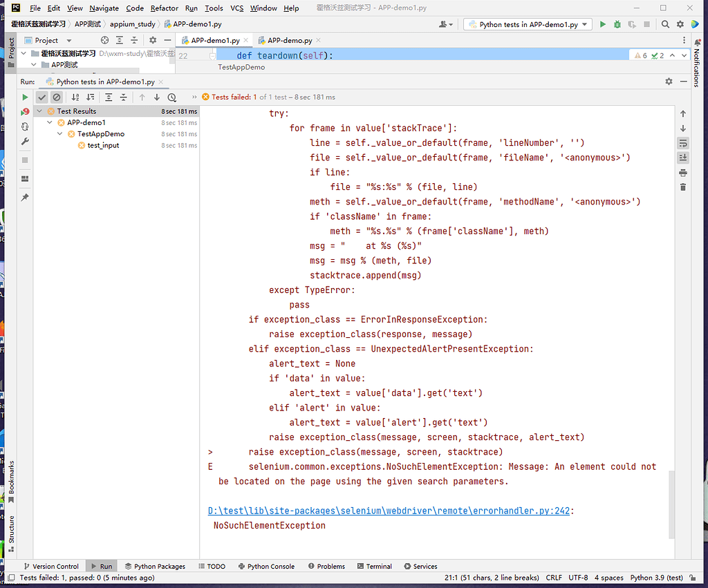
Task: Debug with the bug icon in top toolbar
Action: [x=617, y=24]
